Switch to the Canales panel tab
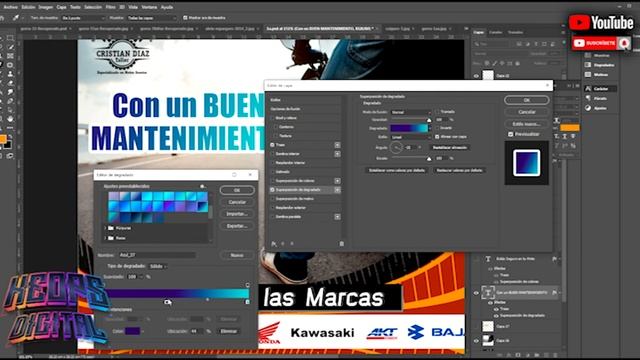 pos(496,32)
